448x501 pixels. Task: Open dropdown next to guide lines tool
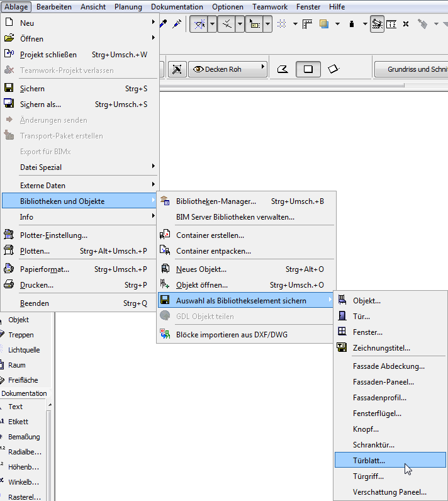coord(212,24)
